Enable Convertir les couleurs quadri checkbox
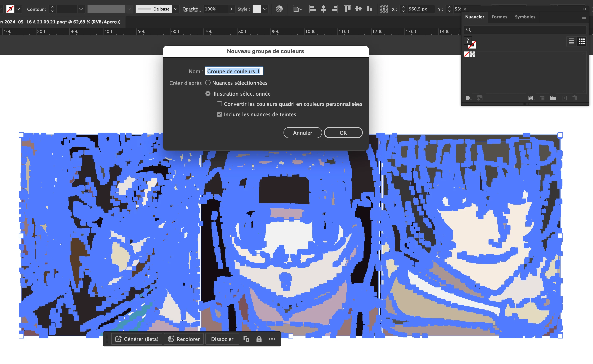Viewport: 593px width, 364px height. pos(219,104)
